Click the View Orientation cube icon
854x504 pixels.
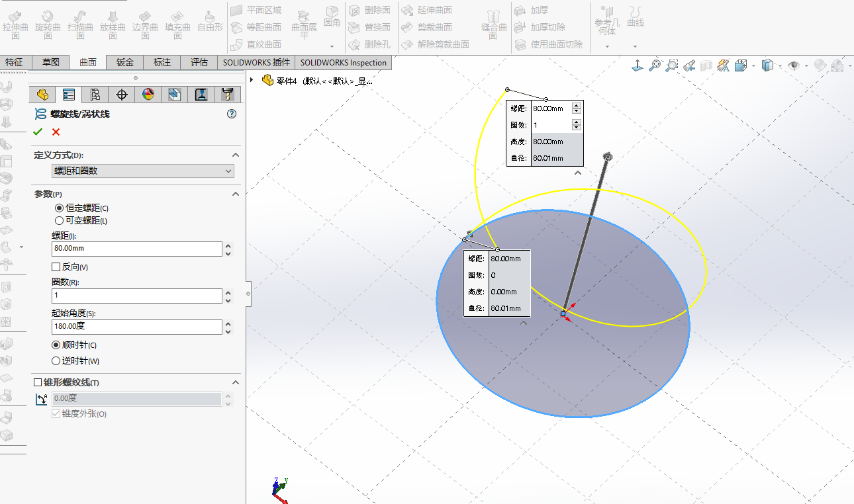[740, 65]
